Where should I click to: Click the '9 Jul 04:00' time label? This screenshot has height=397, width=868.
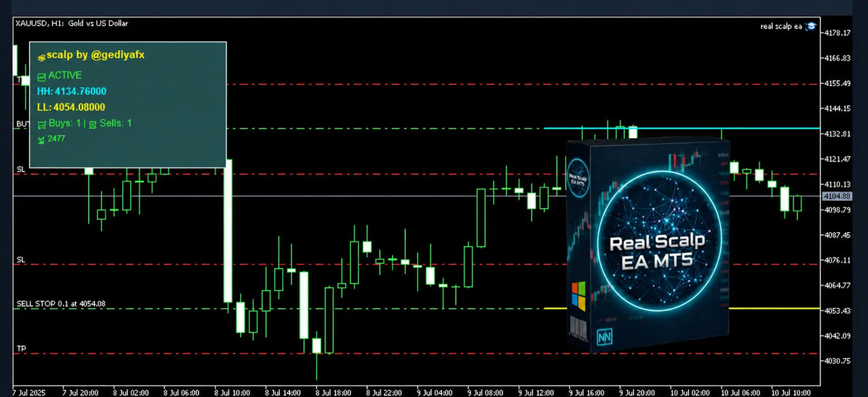(435, 391)
